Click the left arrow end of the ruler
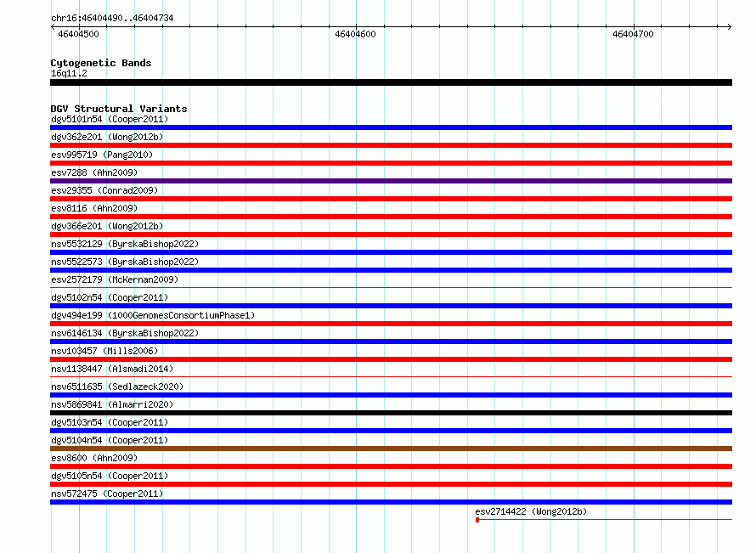This screenshot has width=756, height=553. tap(53, 26)
